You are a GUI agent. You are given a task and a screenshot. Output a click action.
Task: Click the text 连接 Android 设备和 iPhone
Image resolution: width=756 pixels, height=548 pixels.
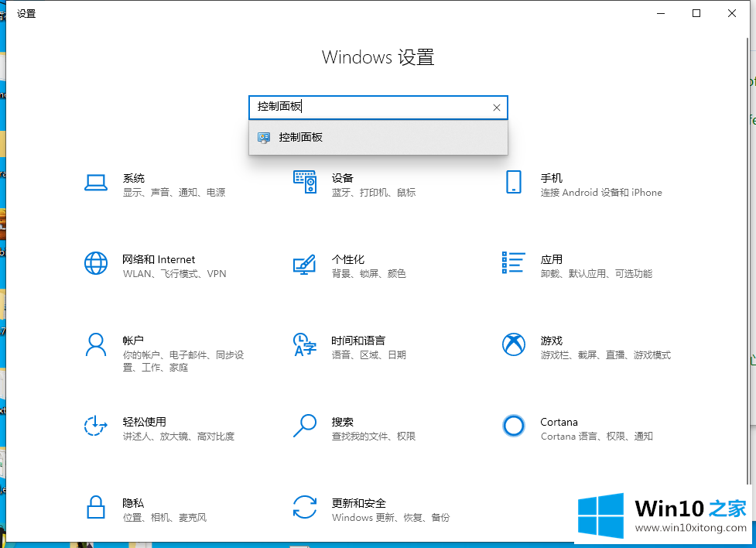601,193
